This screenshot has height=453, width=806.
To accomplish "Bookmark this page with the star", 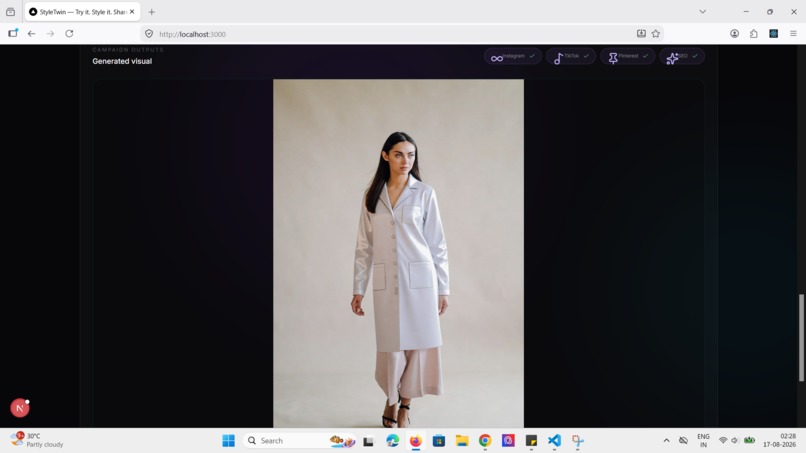I will point(655,34).
